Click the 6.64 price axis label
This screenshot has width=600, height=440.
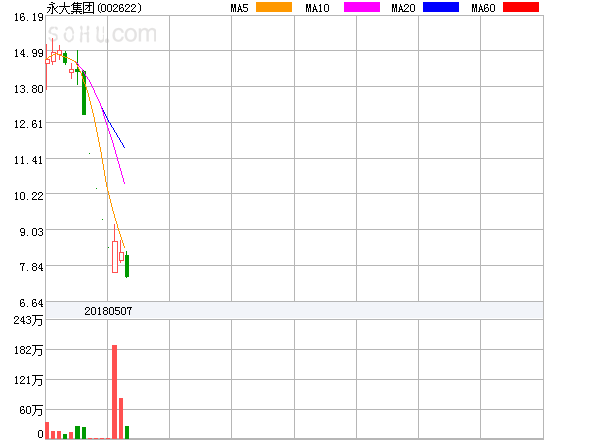click(x=31, y=303)
